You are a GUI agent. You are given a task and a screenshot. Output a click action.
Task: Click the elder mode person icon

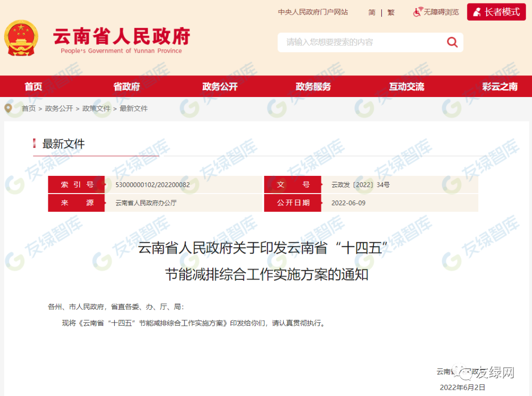pos(477,12)
